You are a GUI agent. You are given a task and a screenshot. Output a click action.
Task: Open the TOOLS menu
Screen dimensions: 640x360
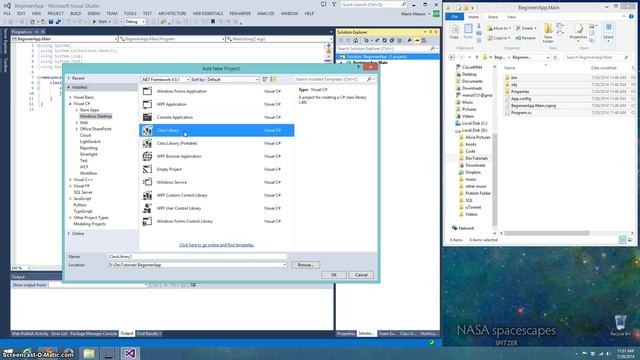pyautogui.click(x=130, y=13)
